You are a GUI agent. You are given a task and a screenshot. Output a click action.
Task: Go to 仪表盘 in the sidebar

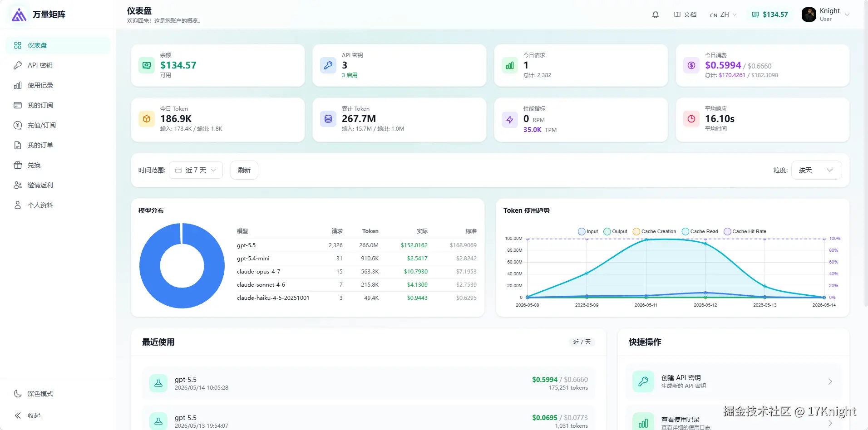point(58,45)
